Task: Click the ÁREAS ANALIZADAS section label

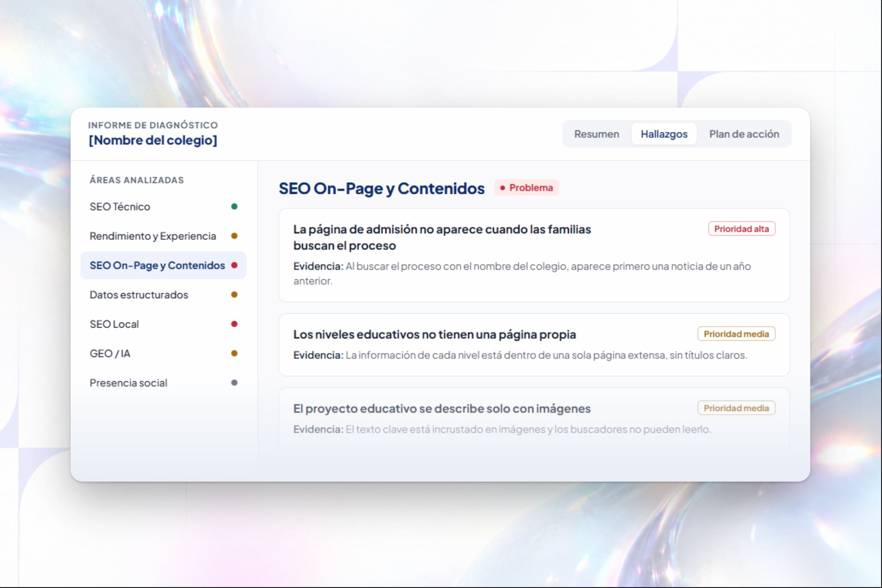Action: click(x=136, y=180)
